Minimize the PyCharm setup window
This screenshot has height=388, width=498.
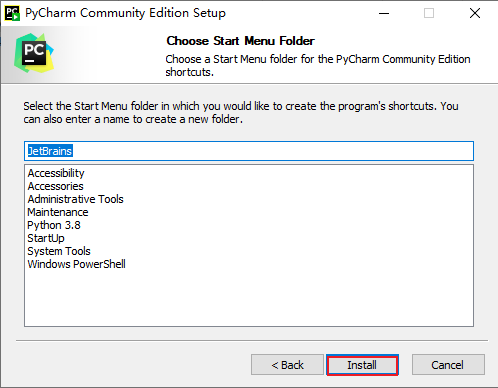pyautogui.click(x=384, y=13)
